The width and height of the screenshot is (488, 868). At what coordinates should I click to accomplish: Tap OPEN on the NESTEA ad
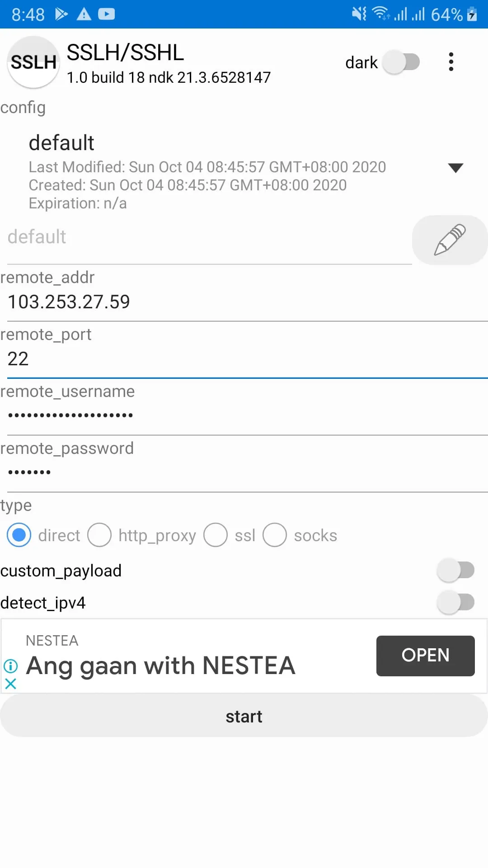(425, 656)
